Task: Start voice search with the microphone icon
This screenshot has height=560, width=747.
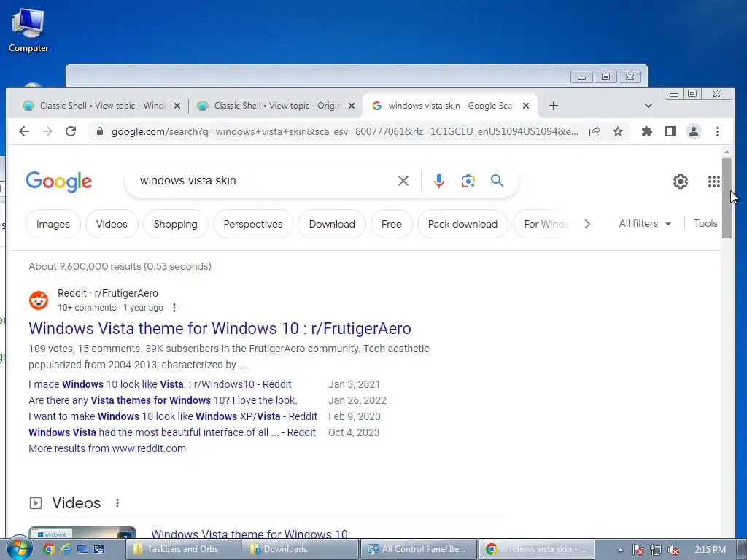Action: [x=438, y=181]
